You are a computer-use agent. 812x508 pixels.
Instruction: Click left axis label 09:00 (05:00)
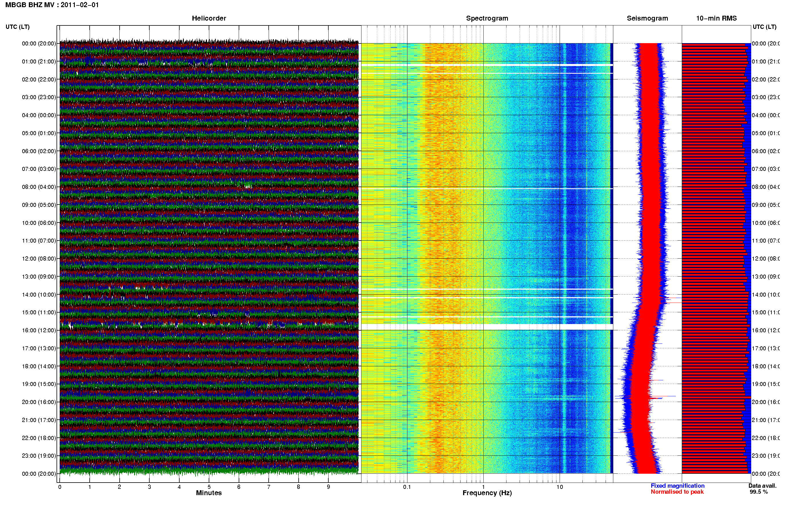click(x=39, y=205)
